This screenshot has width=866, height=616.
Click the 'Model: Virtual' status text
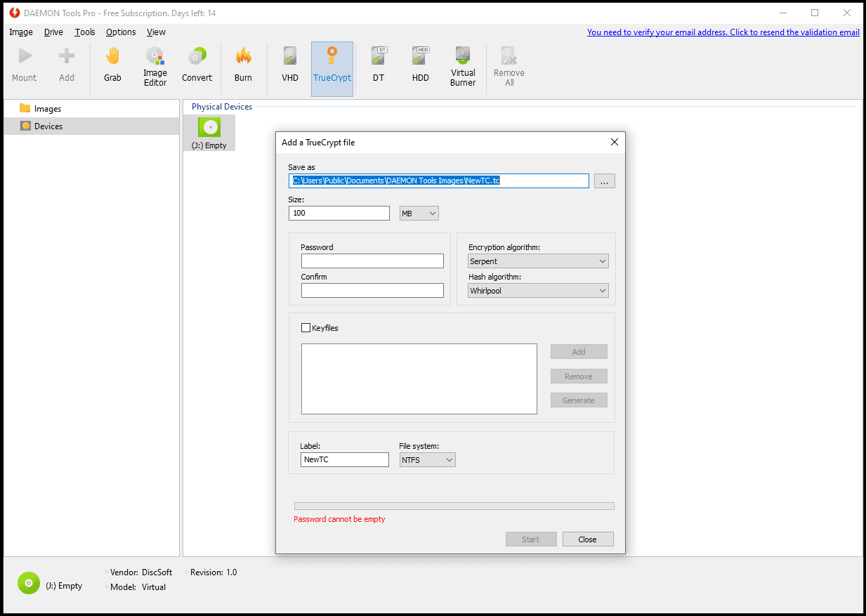coord(138,587)
